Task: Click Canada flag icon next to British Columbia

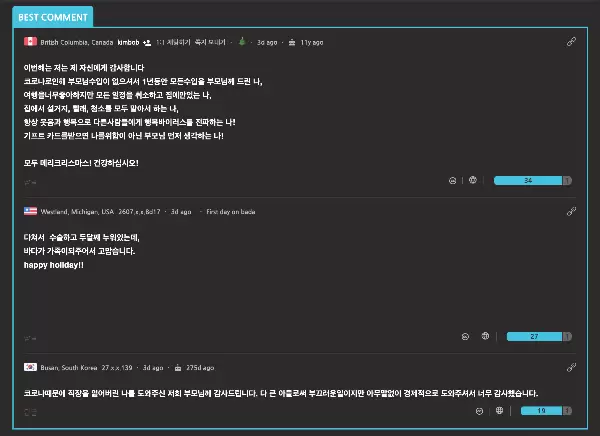Action: [x=30, y=41]
